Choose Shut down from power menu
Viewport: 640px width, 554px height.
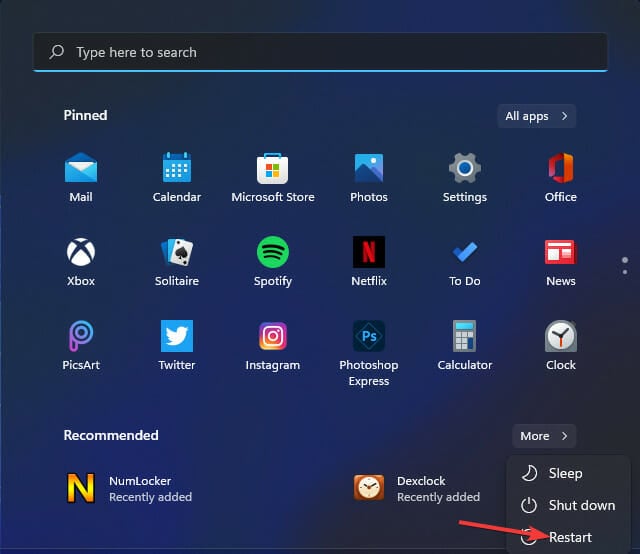568,505
